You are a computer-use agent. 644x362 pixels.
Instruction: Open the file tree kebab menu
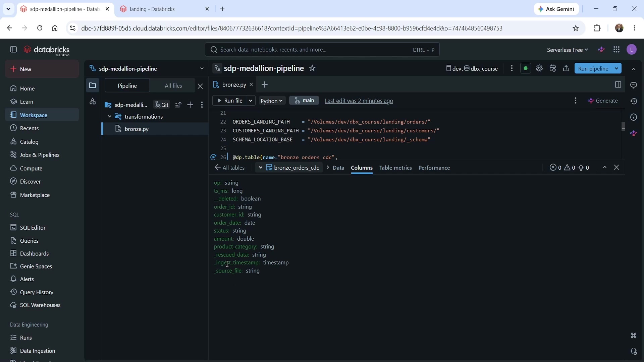click(x=202, y=105)
